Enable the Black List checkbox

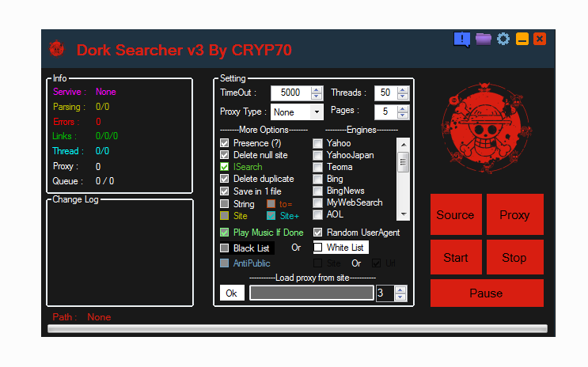224,248
